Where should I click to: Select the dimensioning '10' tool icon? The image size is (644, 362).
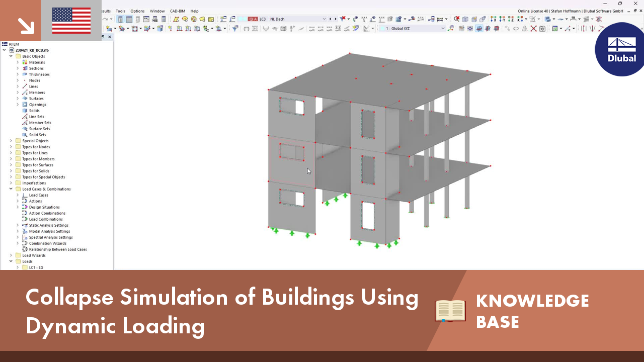point(573,19)
